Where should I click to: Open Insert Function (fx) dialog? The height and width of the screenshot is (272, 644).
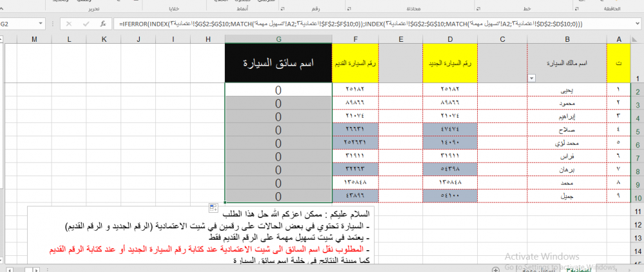[x=103, y=24]
